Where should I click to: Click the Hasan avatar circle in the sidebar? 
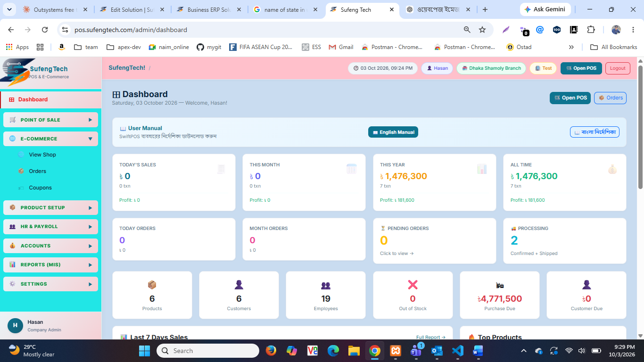click(15, 325)
